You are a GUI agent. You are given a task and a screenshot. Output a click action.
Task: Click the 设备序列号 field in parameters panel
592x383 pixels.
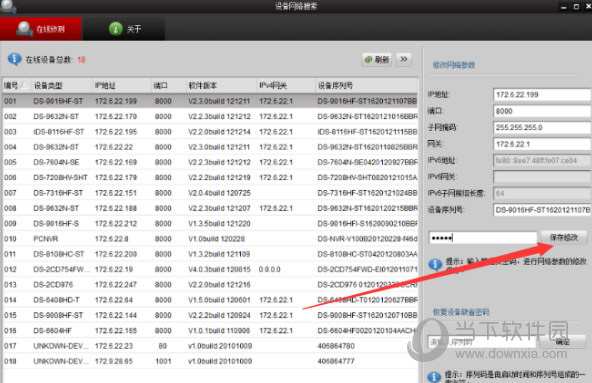click(x=542, y=210)
